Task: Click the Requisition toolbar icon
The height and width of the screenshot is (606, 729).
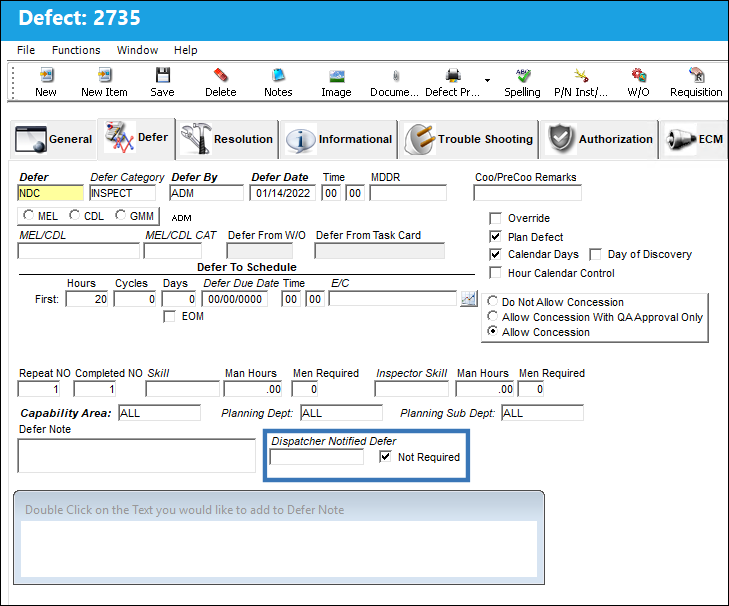Action: [x=696, y=75]
